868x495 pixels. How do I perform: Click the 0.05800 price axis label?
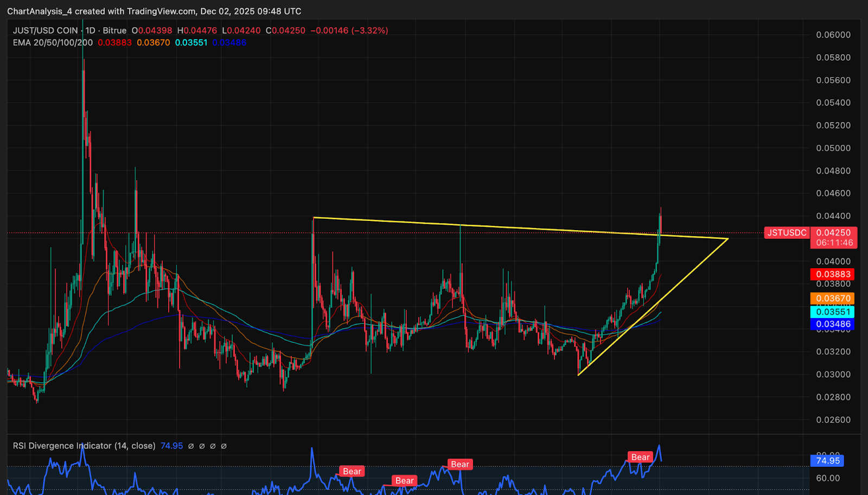(833, 58)
